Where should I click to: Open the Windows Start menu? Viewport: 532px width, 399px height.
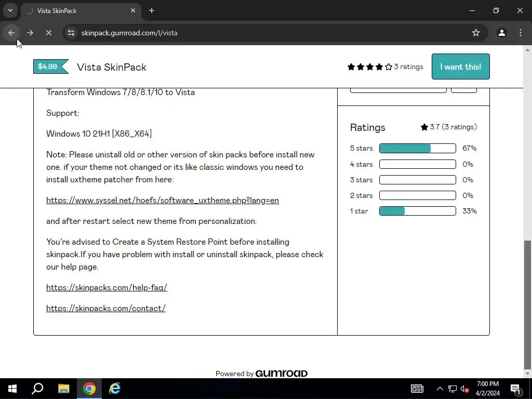[12, 389]
